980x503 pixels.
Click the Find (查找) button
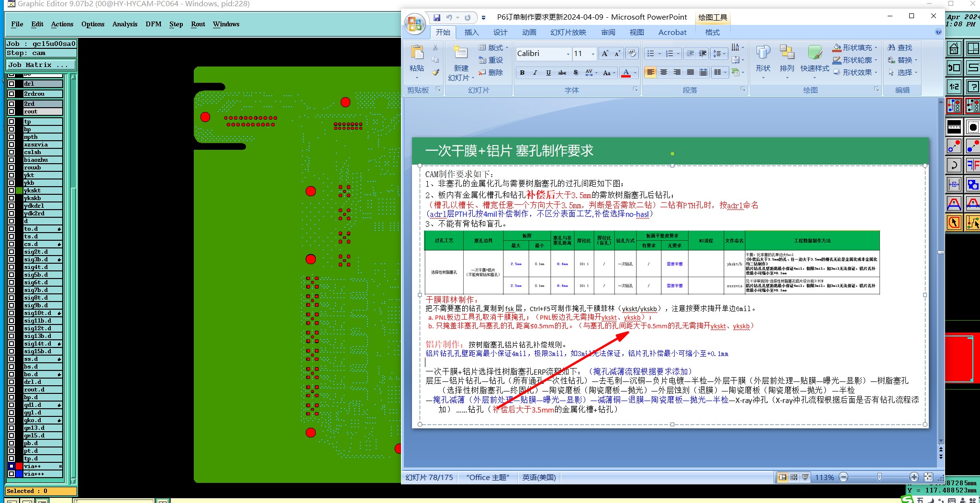pyautogui.click(x=900, y=47)
